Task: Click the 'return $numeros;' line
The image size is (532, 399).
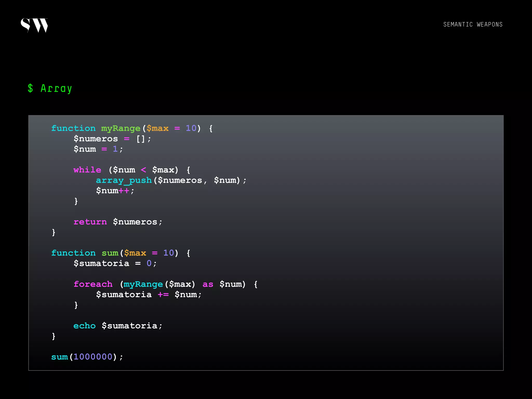Action: pyautogui.click(x=118, y=222)
